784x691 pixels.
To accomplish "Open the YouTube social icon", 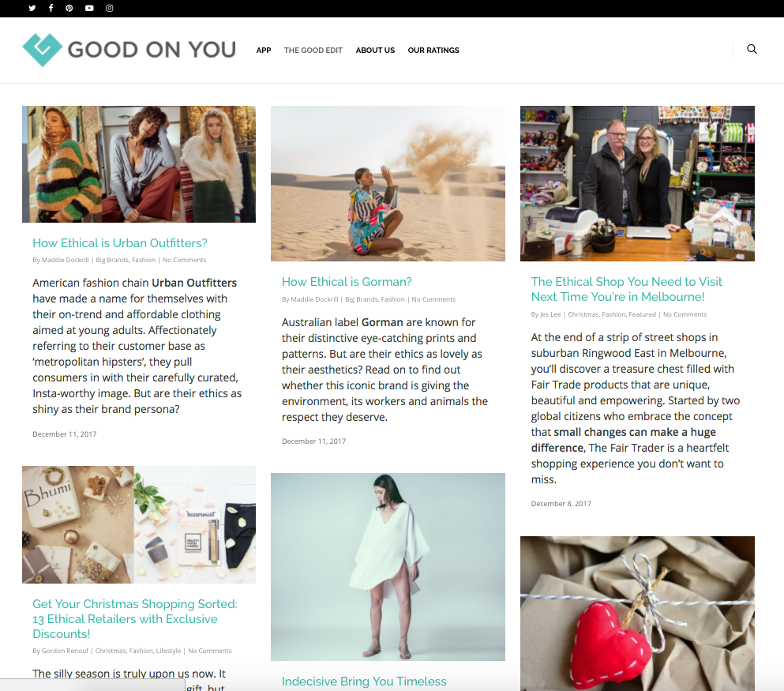I will point(89,8).
